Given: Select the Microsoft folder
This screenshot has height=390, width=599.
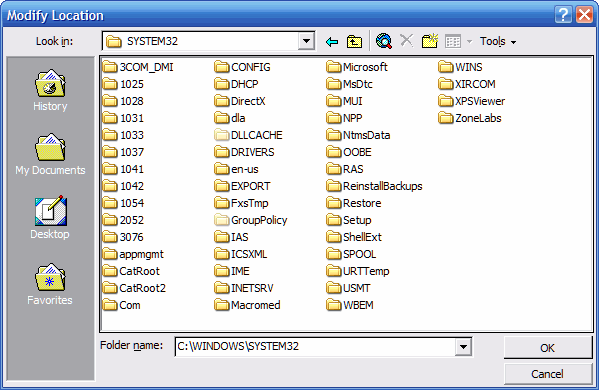Looking at the screenshot, I should tap(357, 67).
